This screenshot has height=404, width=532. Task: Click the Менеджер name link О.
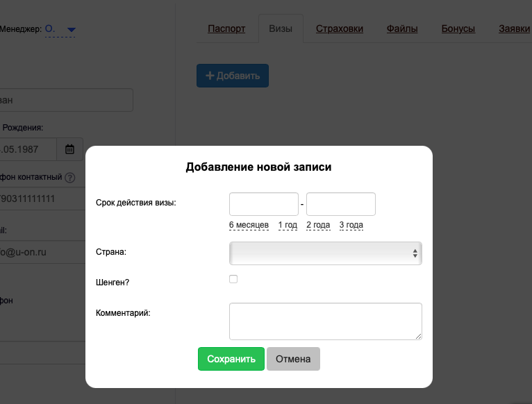tap(50, 29)
